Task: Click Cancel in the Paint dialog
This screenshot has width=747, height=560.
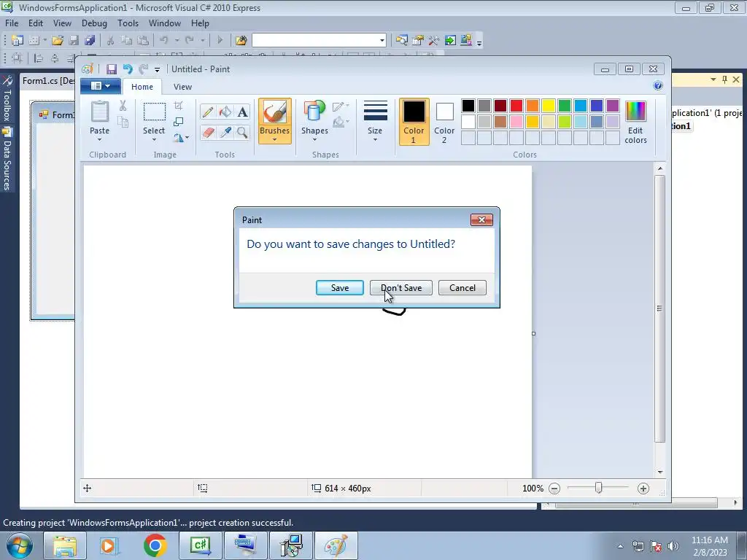Action: [x=462, y=287]
